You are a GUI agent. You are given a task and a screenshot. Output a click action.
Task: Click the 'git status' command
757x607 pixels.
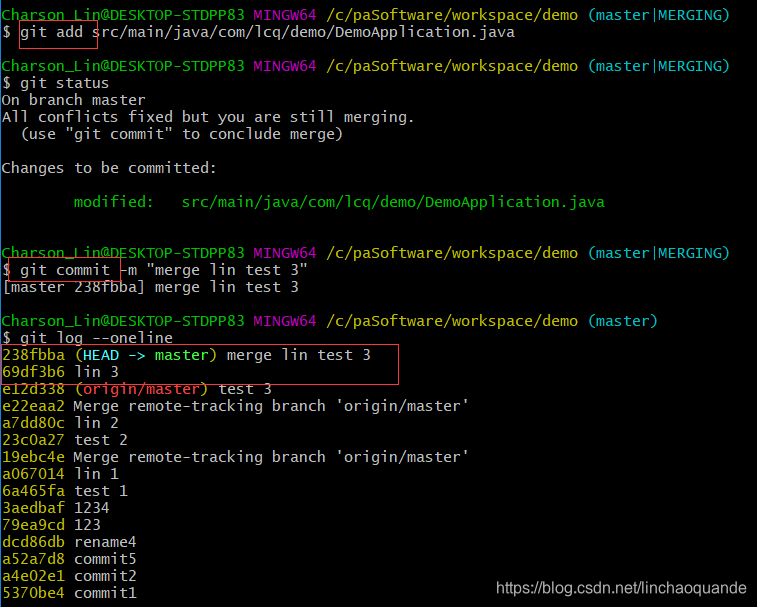click(x=64, y=83)
